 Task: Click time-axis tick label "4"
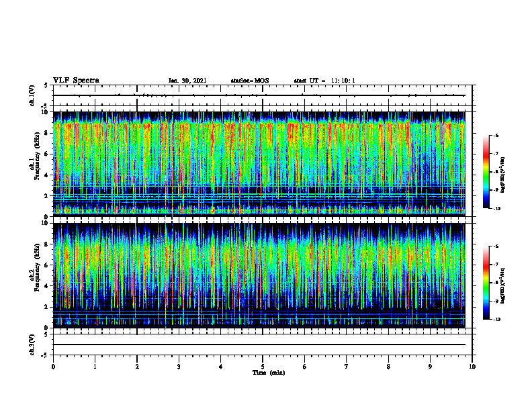pyautogui.click(x=221, y=367)
